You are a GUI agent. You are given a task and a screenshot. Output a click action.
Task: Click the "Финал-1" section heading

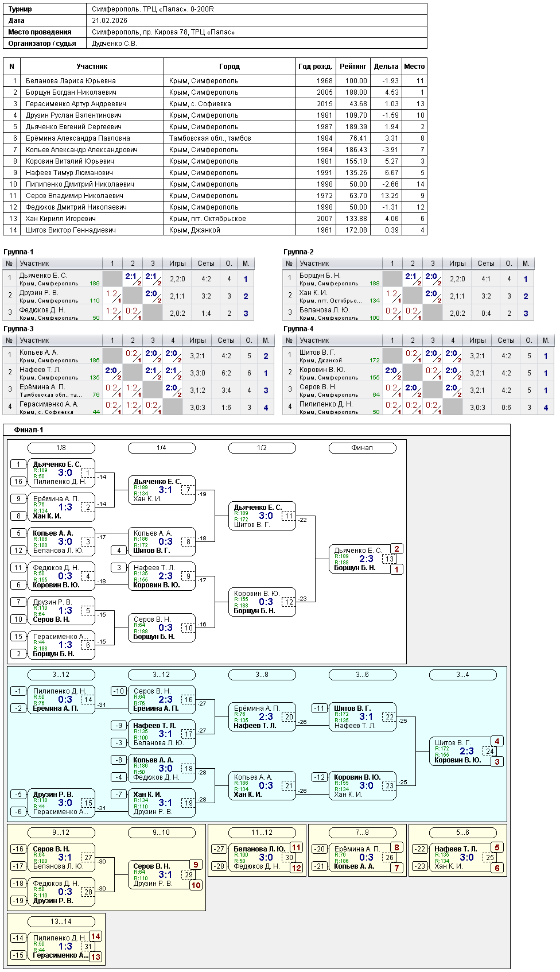pyautogui.click(x=29, y=430)
